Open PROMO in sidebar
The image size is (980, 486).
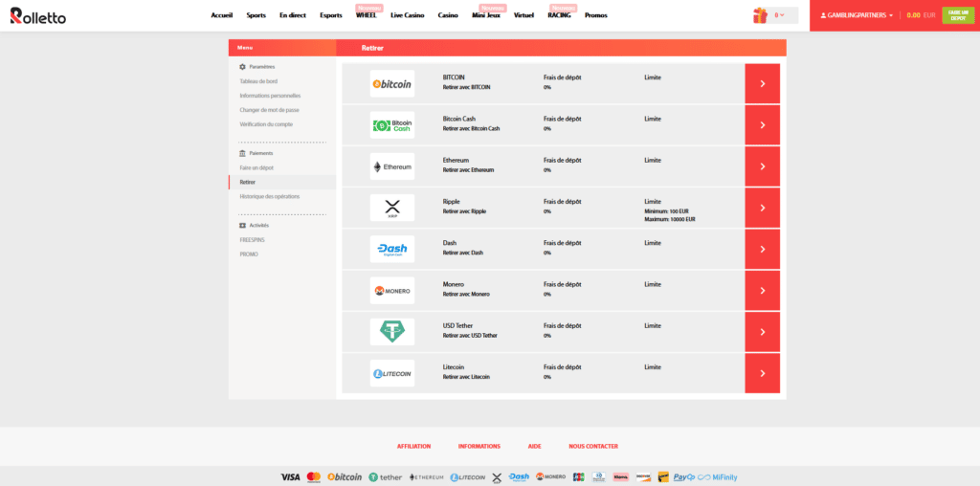coord(249,254)
